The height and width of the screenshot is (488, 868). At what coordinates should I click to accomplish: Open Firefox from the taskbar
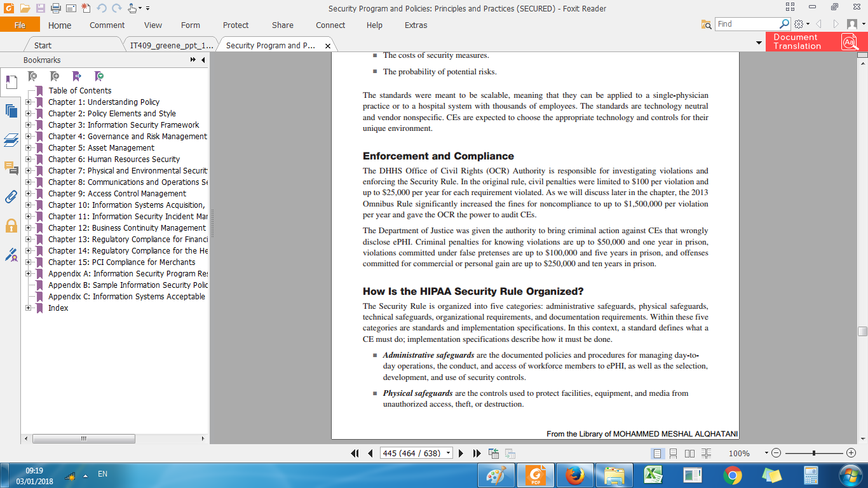(x=574, y=475)
